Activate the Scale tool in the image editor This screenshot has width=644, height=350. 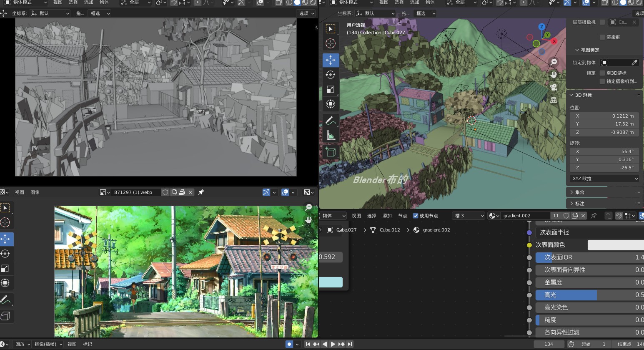pos(5,268)
